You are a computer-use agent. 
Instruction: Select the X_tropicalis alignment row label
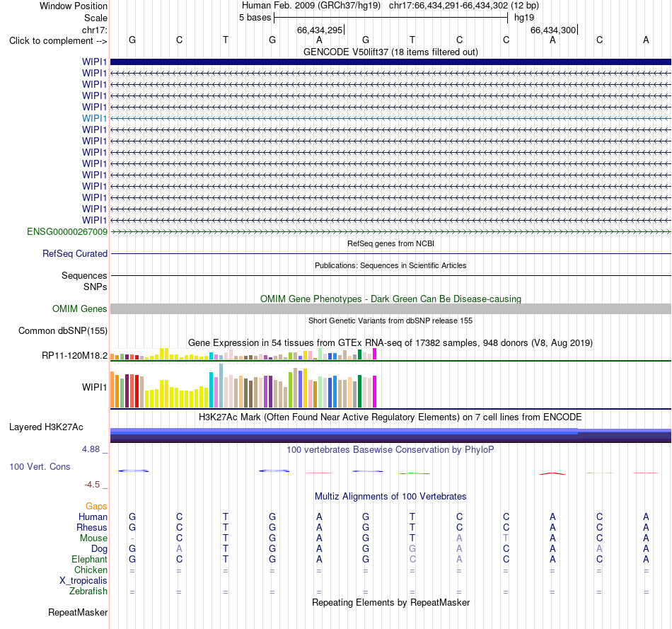pyautogui.click(x=83, y=581)
